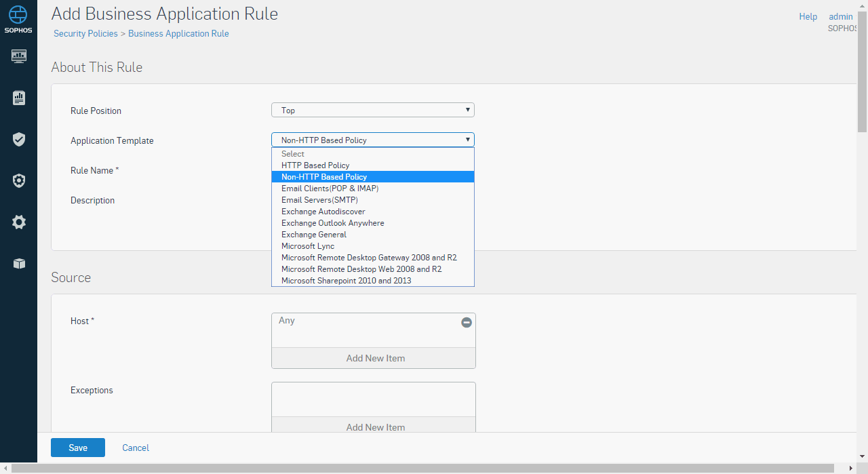Cancel adding the rule
This screenshot has width=868, height=474.
(136, 448)
